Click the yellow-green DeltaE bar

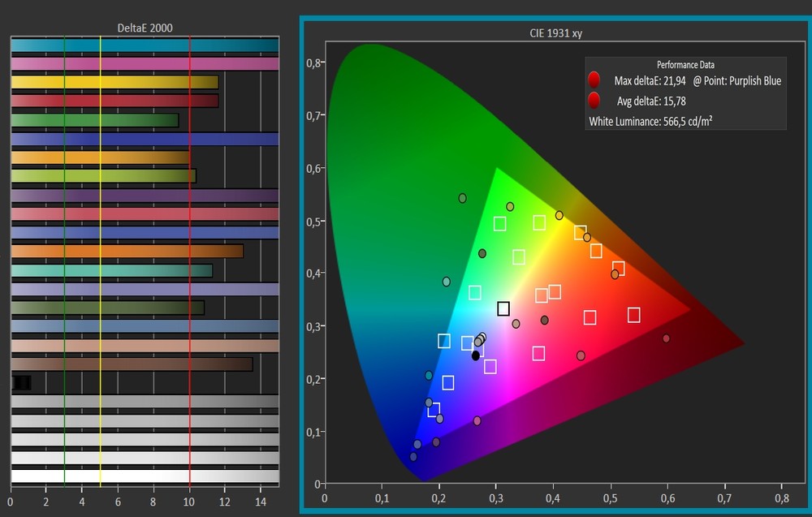tap(104, 176)
